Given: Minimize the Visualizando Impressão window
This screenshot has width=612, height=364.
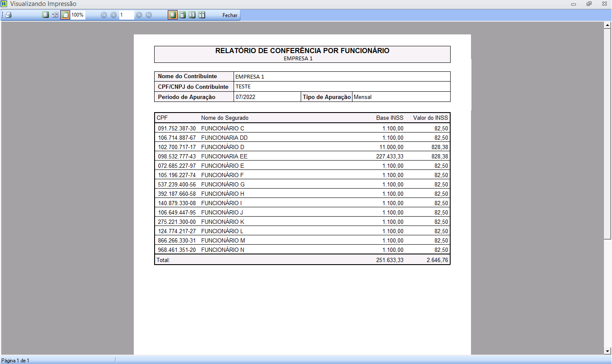Looking at the screenshot, I should (573, 4).
